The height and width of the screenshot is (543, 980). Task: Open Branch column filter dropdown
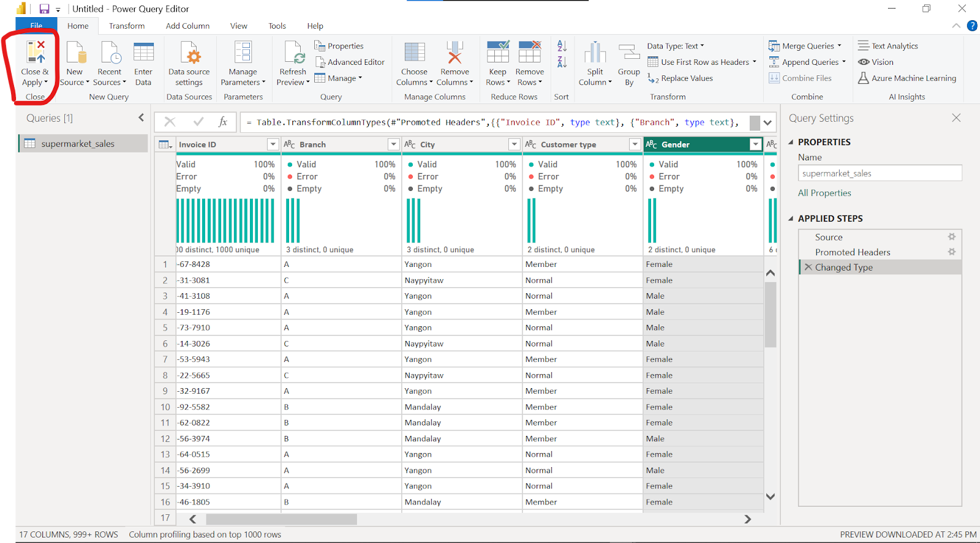click(x=393, y=144)
